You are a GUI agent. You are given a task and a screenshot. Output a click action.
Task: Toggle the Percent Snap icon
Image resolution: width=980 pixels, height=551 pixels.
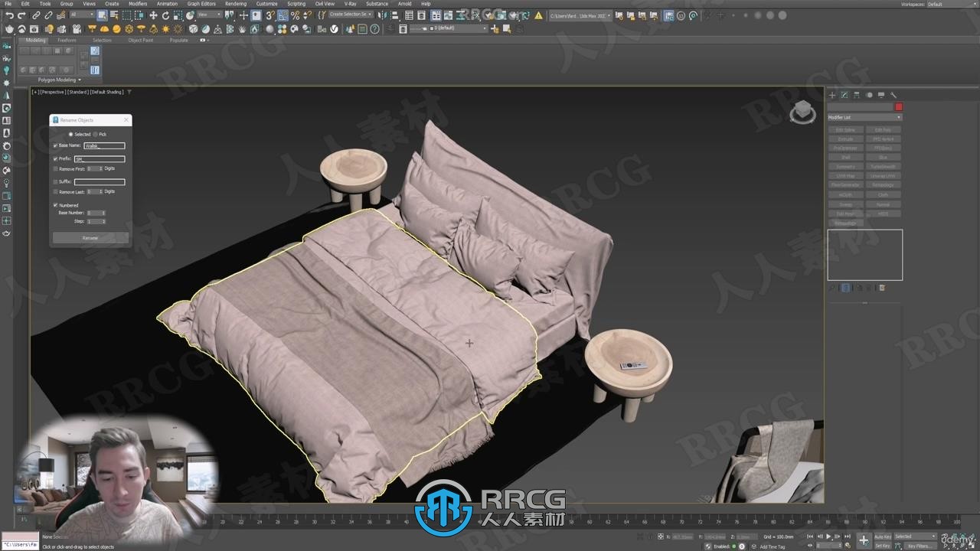pos(296,15)
